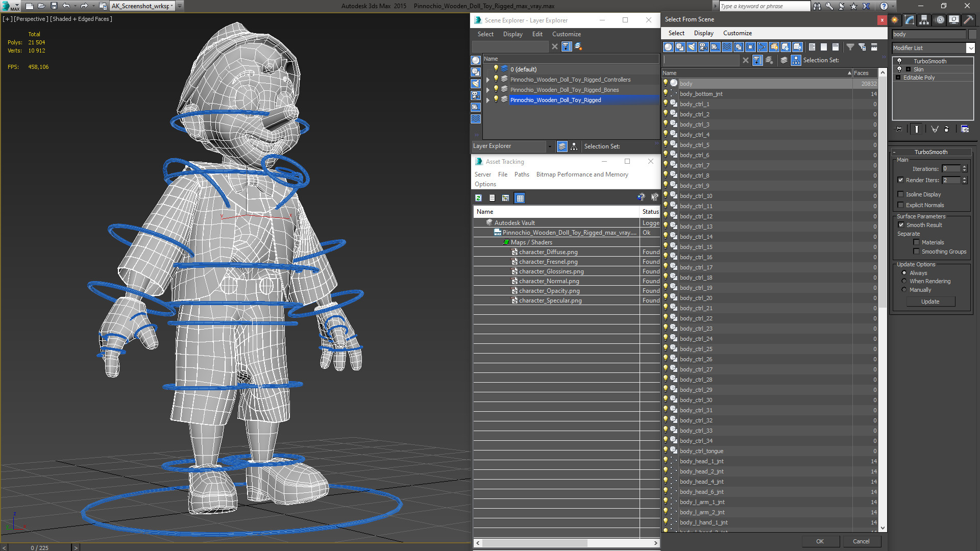Toggle TurboSmooth modifier lightbulb in stack
This screenshot has height=551, width=980.
[x=900, y=61]
